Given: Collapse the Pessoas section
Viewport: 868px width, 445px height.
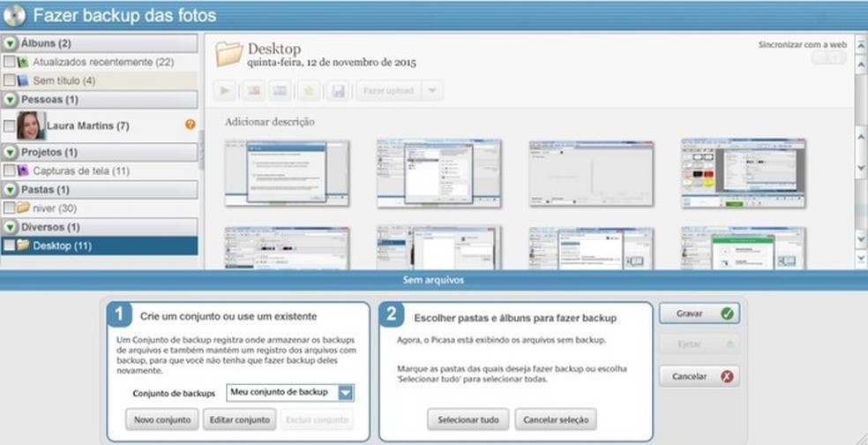Looking at the screenshot, I should point(10,100).
